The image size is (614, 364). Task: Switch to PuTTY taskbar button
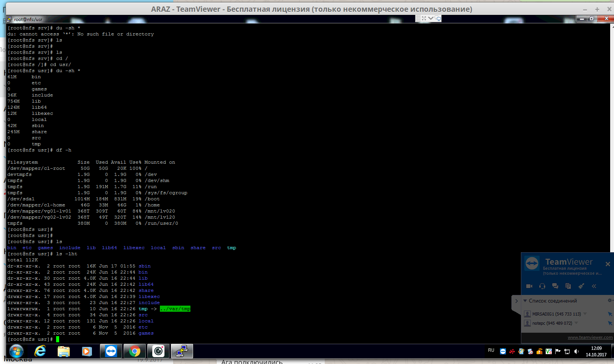click(x=182, y=351)
